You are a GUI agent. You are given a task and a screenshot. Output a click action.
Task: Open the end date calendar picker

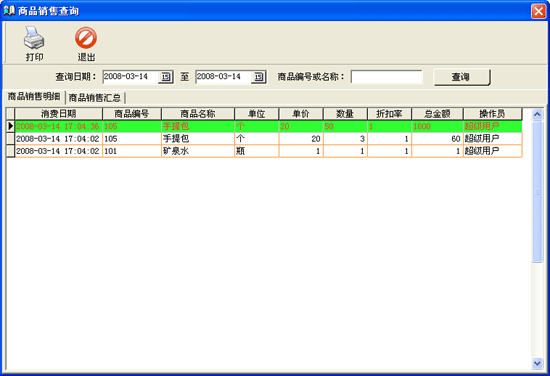pos(259,77)
